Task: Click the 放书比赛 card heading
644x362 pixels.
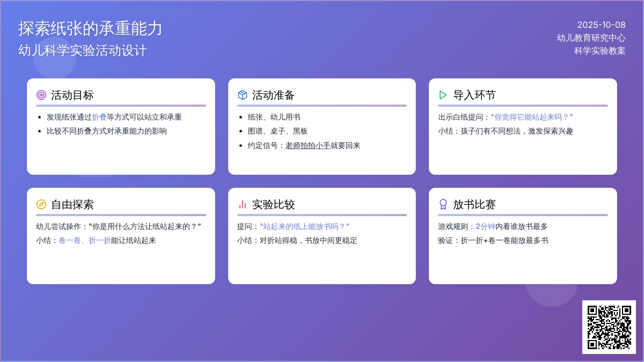Action: pos(474,204)
